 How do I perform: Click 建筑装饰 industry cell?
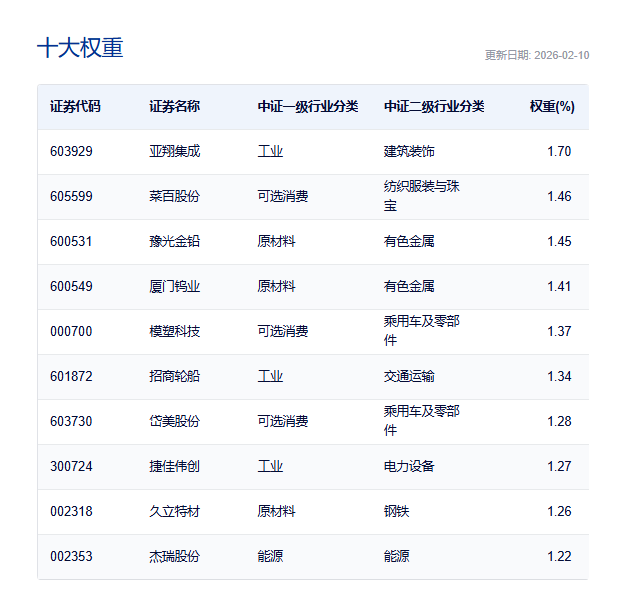click(409, 151)
